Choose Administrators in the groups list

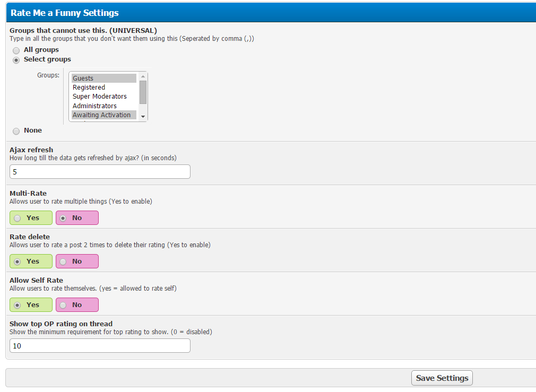[x=104, y=106]
